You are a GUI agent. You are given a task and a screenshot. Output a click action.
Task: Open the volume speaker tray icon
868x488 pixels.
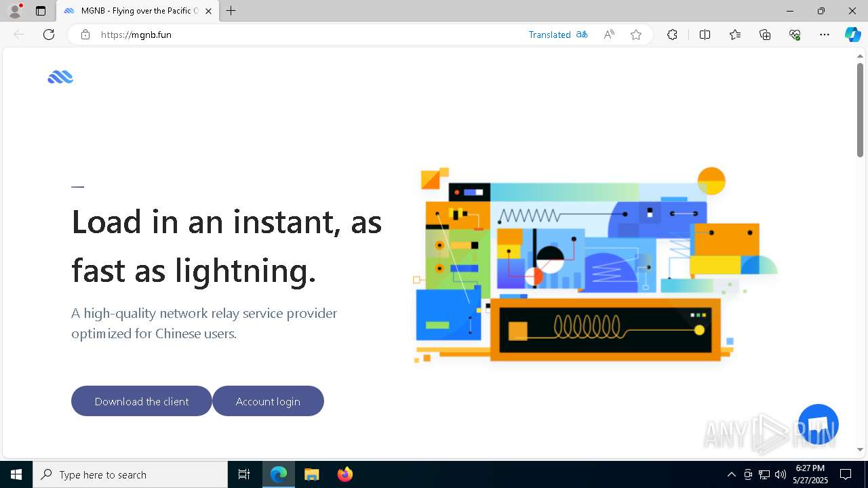pyautogui.click(x=781, y=474)
